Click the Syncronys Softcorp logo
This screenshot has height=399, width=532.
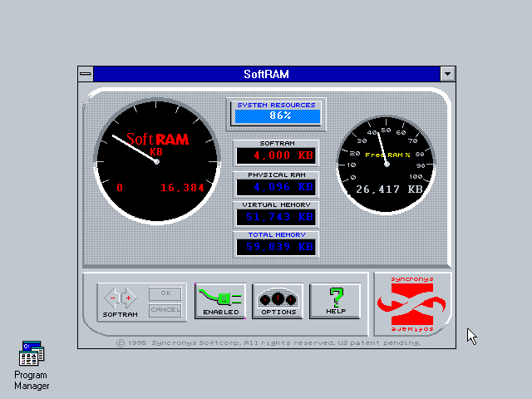click(x=412, y=303)
